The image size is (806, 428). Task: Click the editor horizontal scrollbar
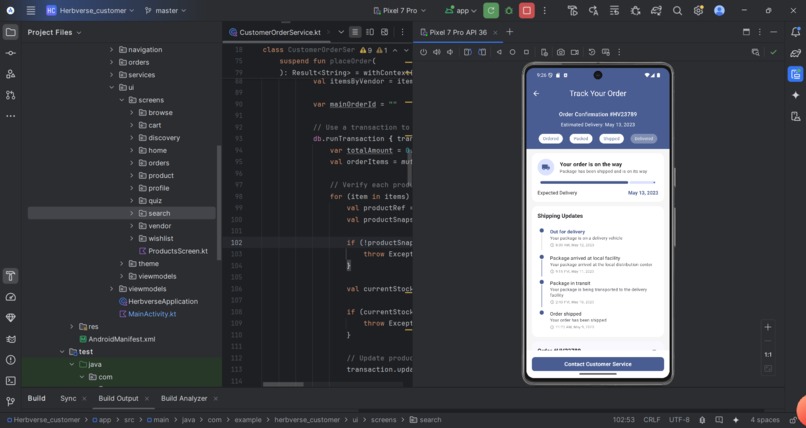(x=283, y=384)
